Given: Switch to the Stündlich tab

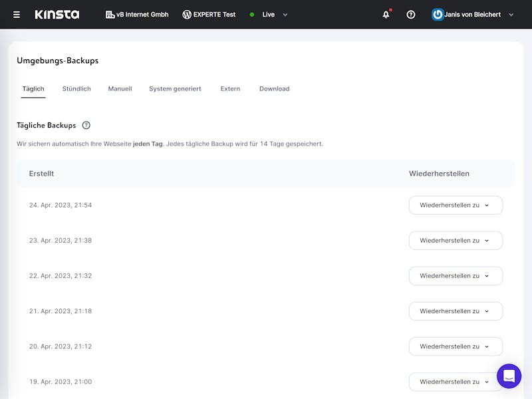Looking at the screenshot, I should pyautogui.click(x=76, y=88).
